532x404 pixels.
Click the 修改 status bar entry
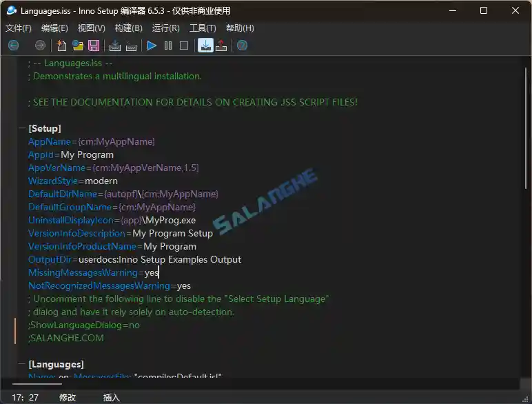pos(68,397)
